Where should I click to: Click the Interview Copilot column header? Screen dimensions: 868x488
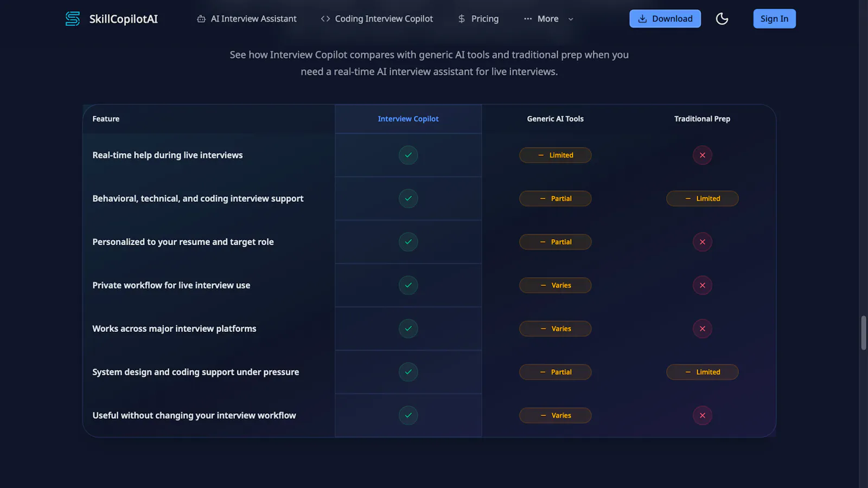(x=409, y=119)
